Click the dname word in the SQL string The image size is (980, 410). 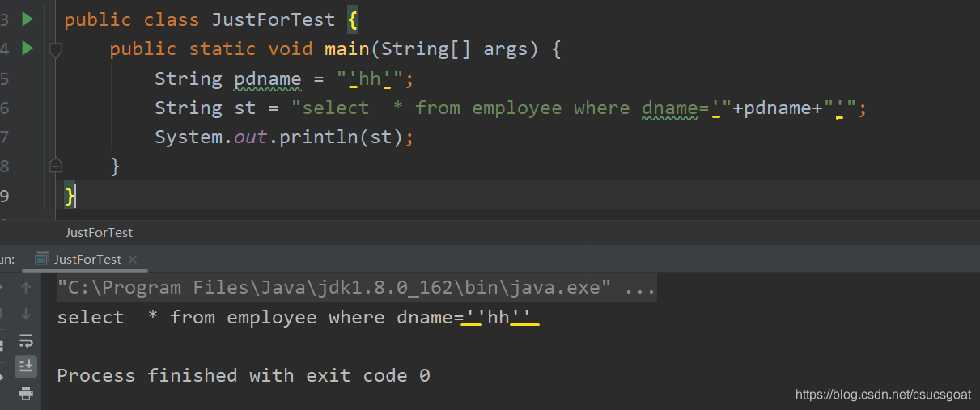(670, 108)
